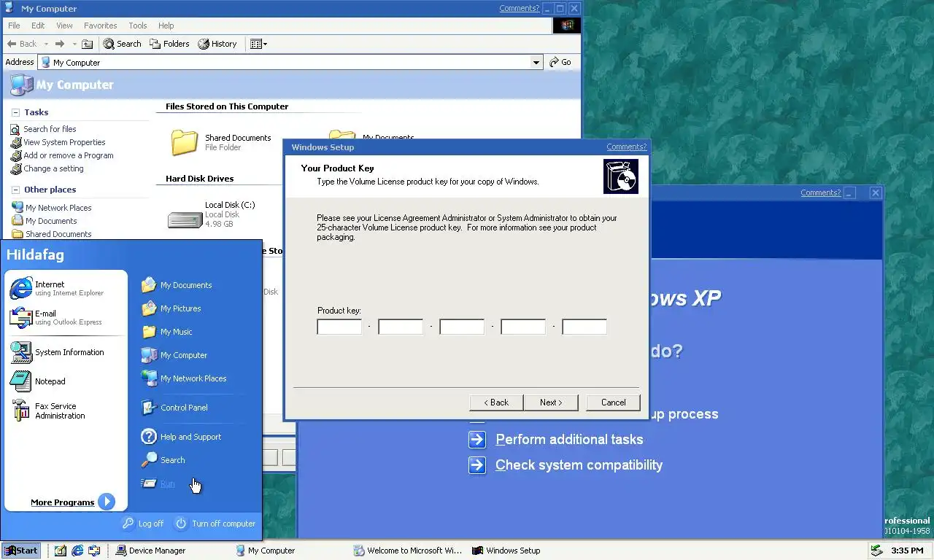Open the Help menu in My Computer

(x=166, y=26)
